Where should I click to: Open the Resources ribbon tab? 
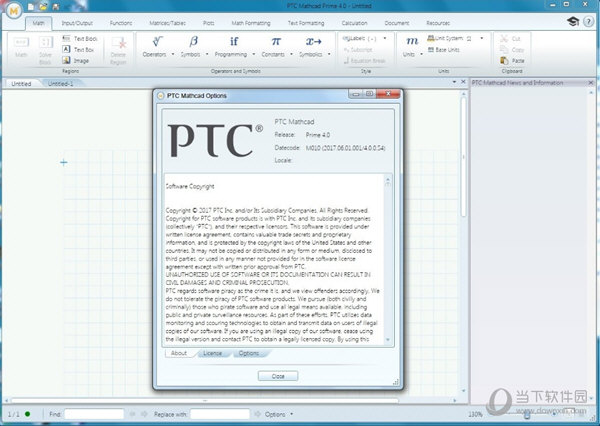pyautogui.click(x=438, y=23)
